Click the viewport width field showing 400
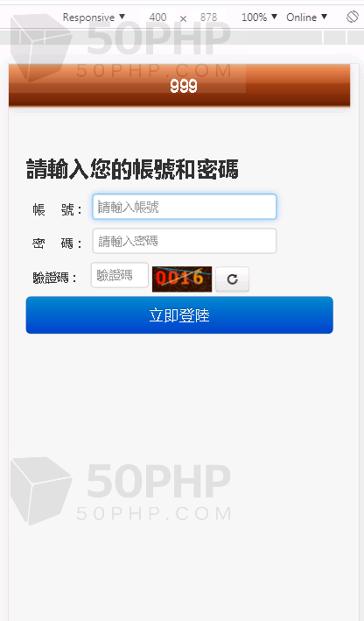364x621 pixels. [157, 17]
